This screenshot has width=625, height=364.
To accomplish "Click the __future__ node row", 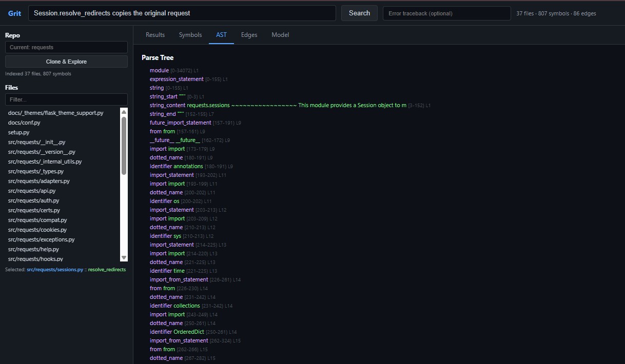I will 190,140.
